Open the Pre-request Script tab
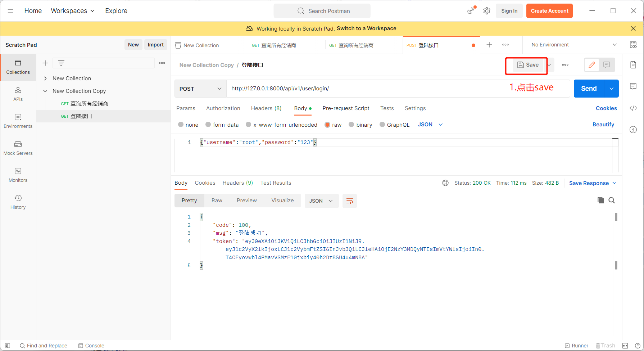Screen dimensions: 644x351 pos(346,108)
